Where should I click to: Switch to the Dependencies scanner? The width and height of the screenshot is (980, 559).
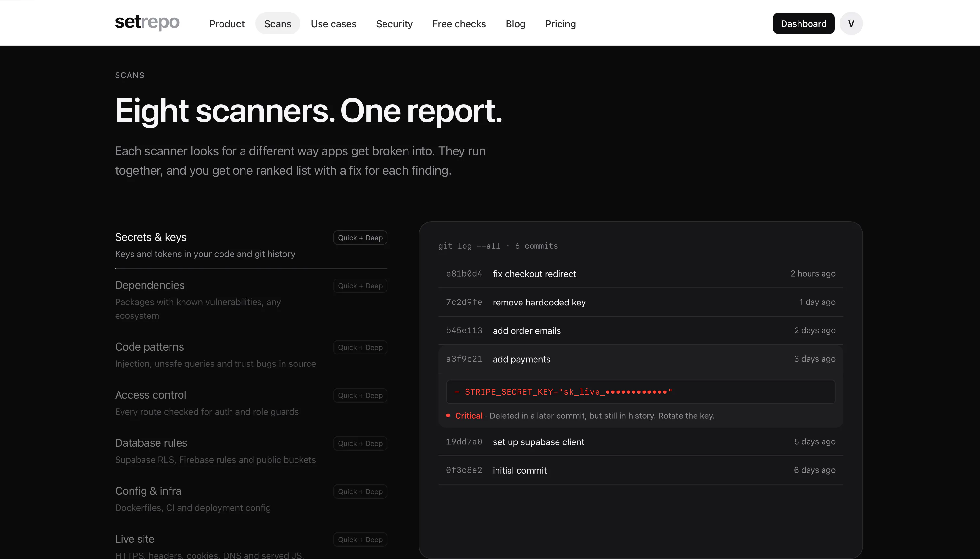[x=251, y=300]
